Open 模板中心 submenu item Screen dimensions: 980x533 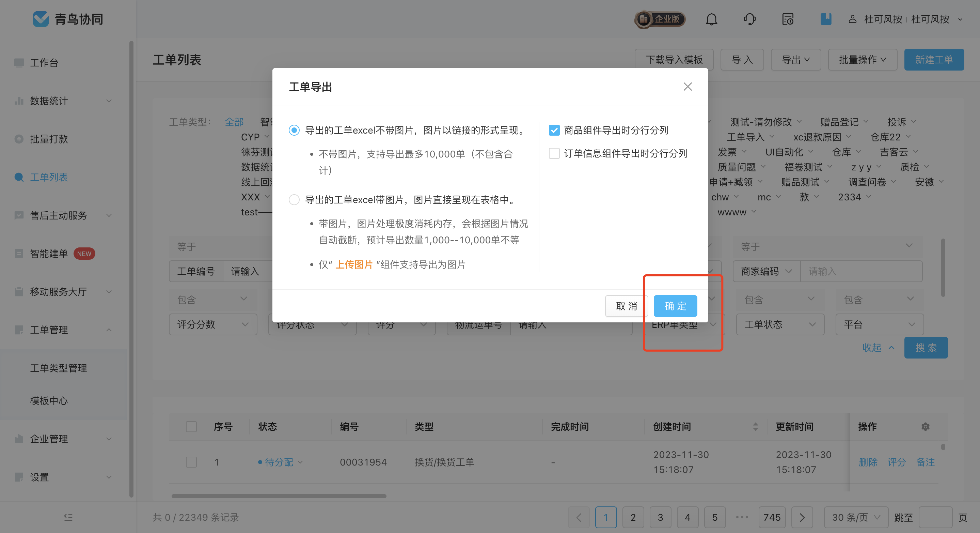49,400
